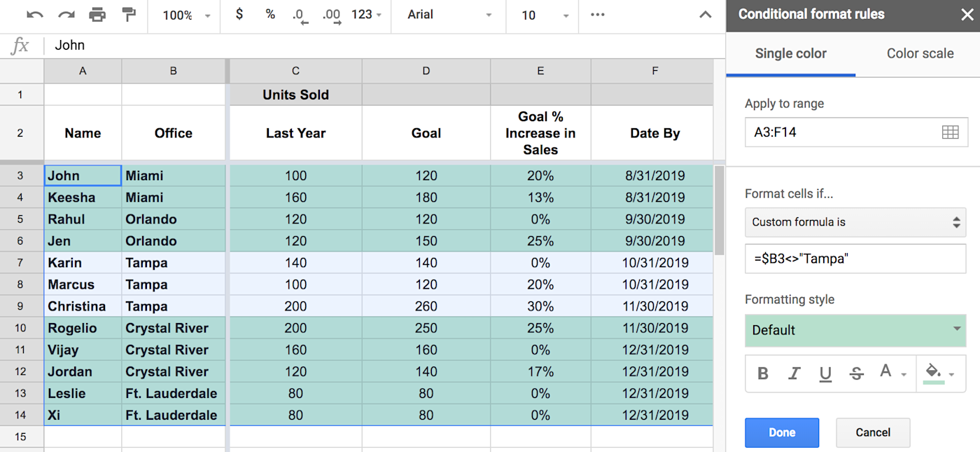Decrease decimal places

point(300,14)
